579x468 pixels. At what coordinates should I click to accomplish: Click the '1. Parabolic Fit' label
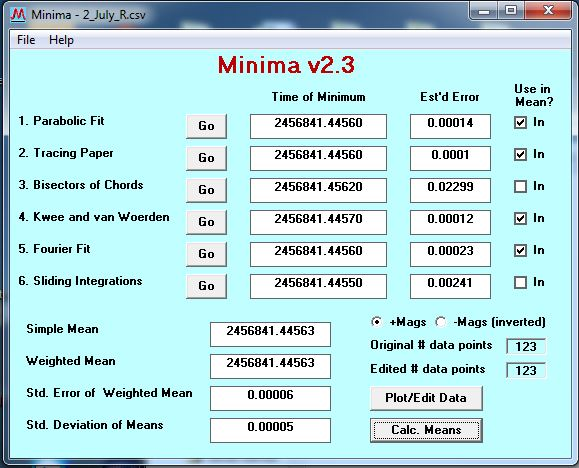tap(61, 121)
